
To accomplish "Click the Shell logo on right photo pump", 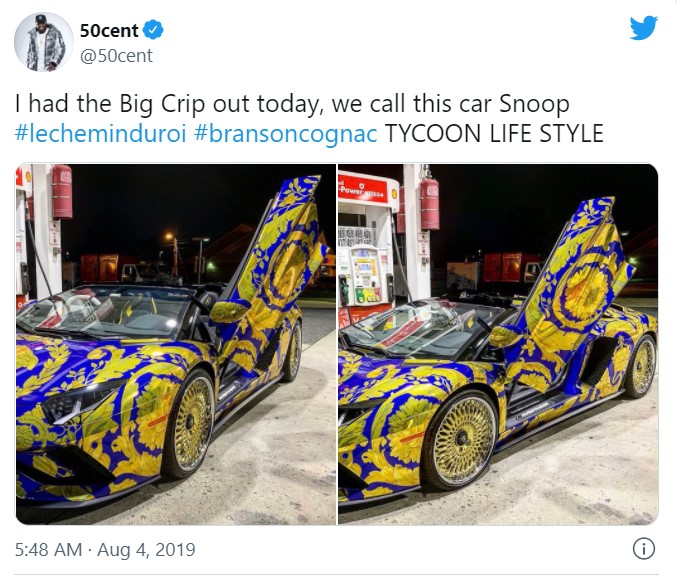I will pos(394,193).
